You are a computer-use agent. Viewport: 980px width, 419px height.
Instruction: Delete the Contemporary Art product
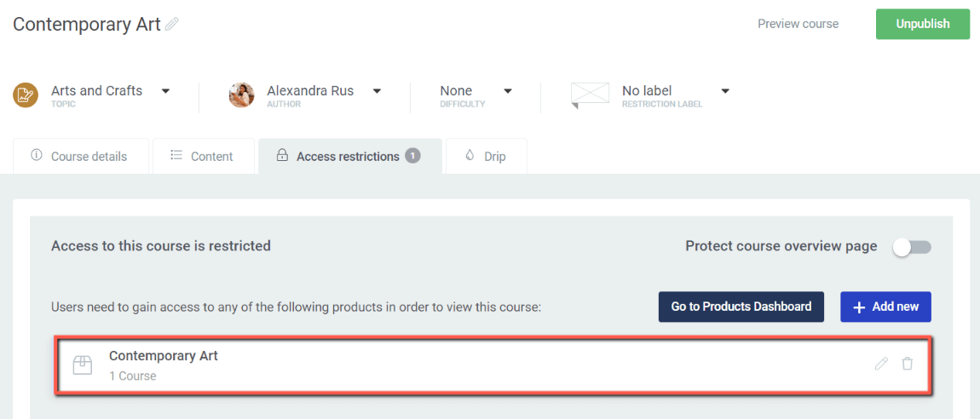908,364
